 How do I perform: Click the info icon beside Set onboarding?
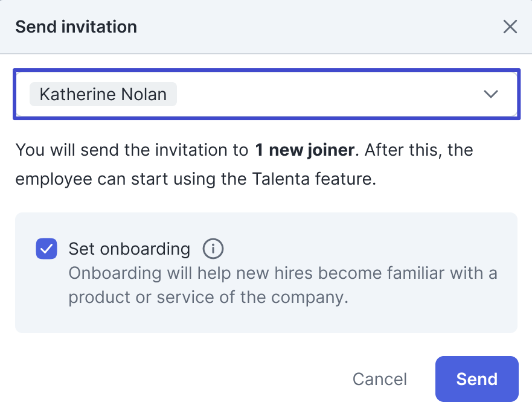coord(213,249)
